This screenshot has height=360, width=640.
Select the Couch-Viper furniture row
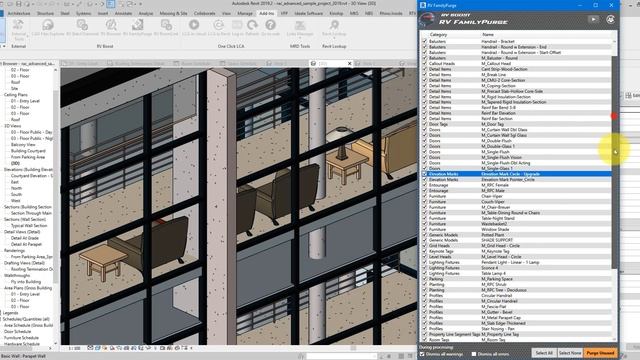click(x=516, y=202)
